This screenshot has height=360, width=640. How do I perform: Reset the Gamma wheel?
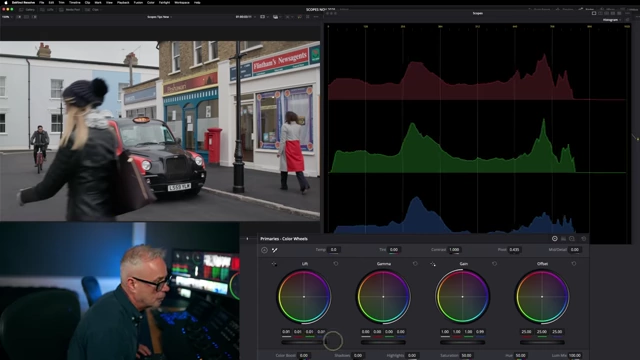point(415,264)
